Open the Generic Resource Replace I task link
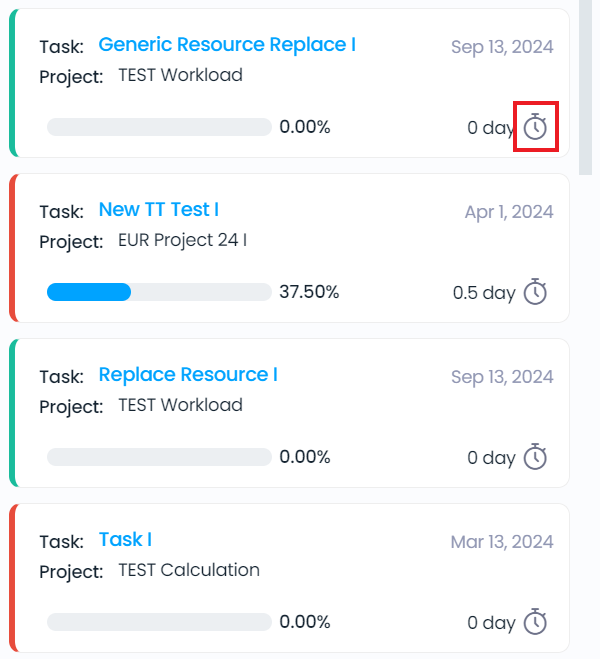This screenshot has width=600, height=659. [227, 45]
